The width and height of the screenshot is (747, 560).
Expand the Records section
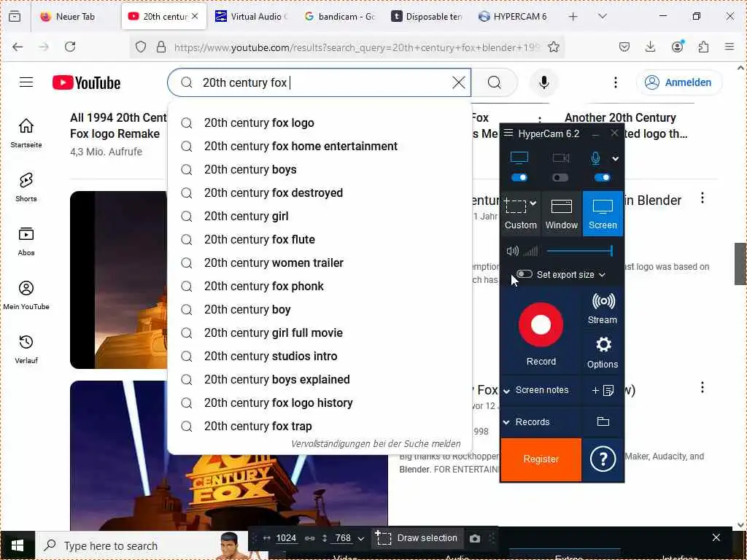coord(506,422)
